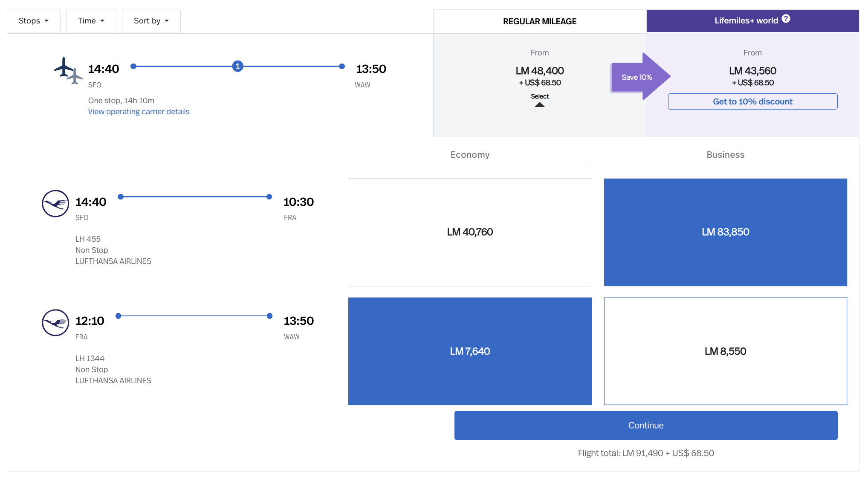Choose Economy fare LM 7,640 for FRA–WAW
Viewport: 868px width, 480px height.
(x=470, y=351)
